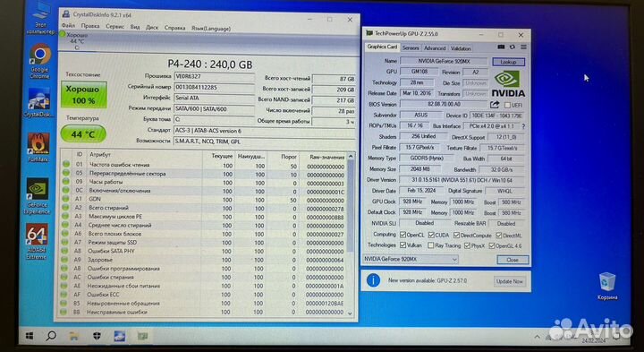
Task: Open the CrystalDiskInfo desktop shortcut
Action: click(x=39, y=102)
